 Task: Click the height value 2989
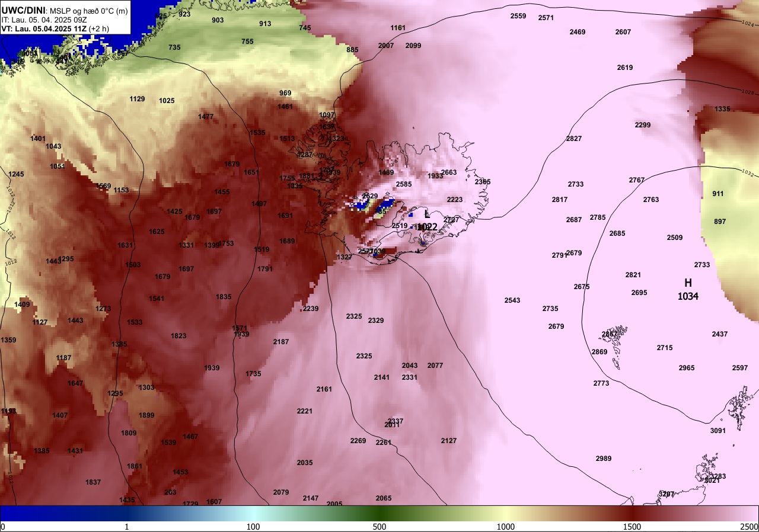(x=604, y=459)
